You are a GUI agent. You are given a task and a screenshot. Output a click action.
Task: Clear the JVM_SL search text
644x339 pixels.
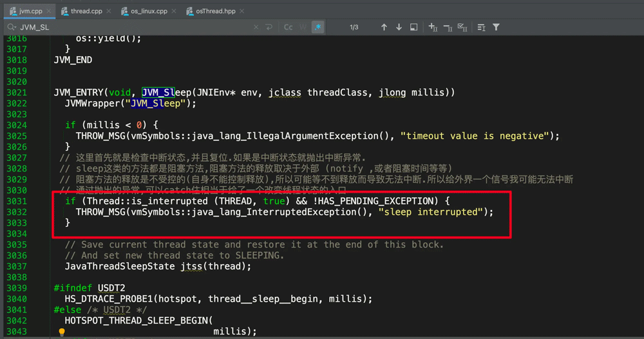pyautogui.click(x=256, y=27)
